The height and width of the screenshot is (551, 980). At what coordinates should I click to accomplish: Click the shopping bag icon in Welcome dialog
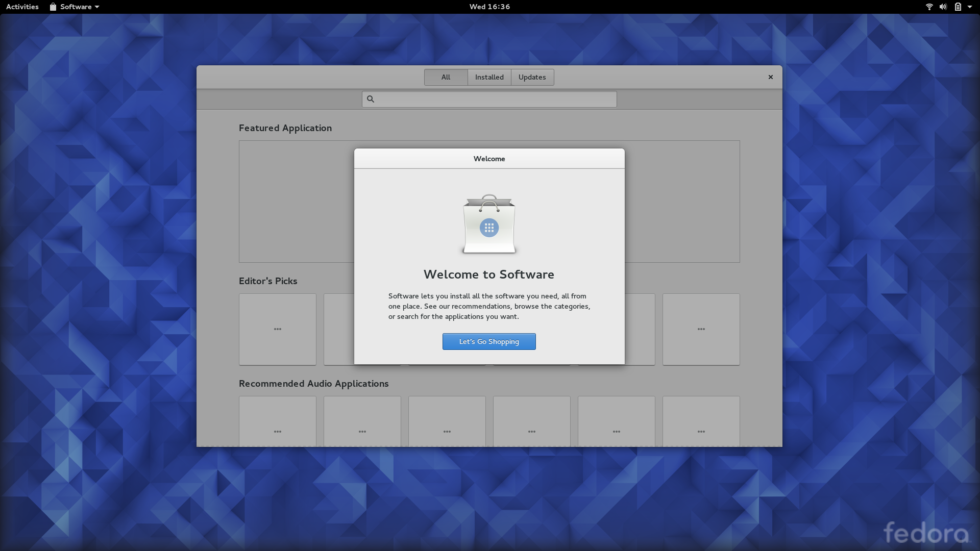(489, 223)
